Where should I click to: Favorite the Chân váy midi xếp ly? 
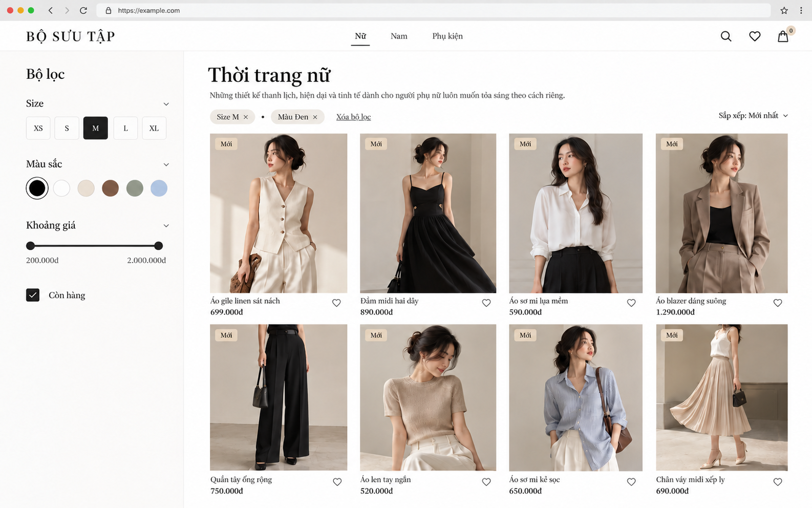click(x=778, y=482)
